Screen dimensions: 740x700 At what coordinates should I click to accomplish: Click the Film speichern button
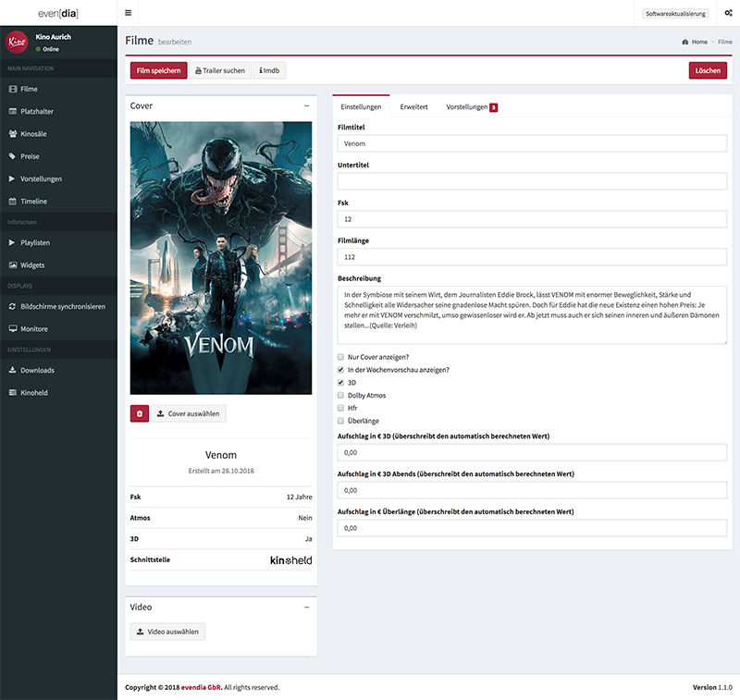point(158,71)
